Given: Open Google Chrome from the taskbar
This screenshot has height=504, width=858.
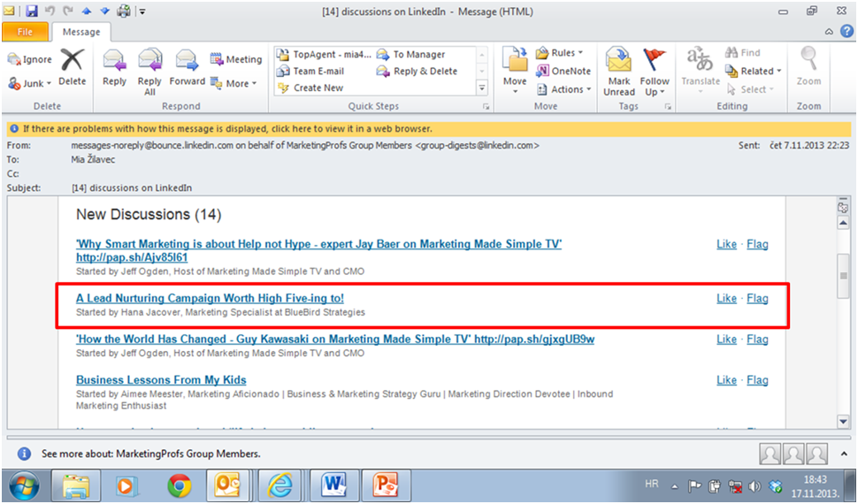Looking at the screenshot, I should [x=180, y=485].
